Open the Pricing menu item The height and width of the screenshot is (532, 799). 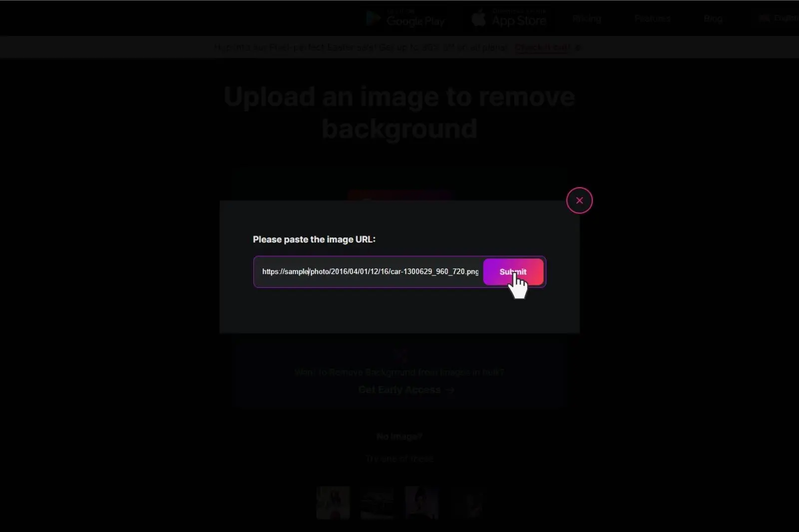tap(587, 19)
